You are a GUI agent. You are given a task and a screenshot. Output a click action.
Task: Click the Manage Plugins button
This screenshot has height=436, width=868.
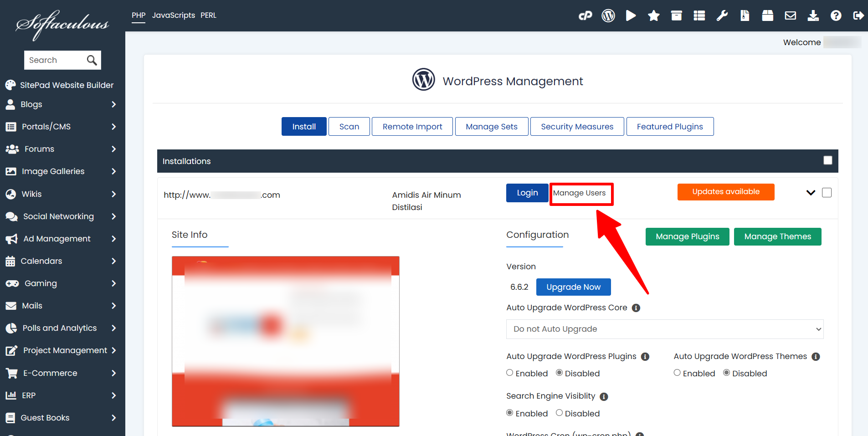pos(688,236)
